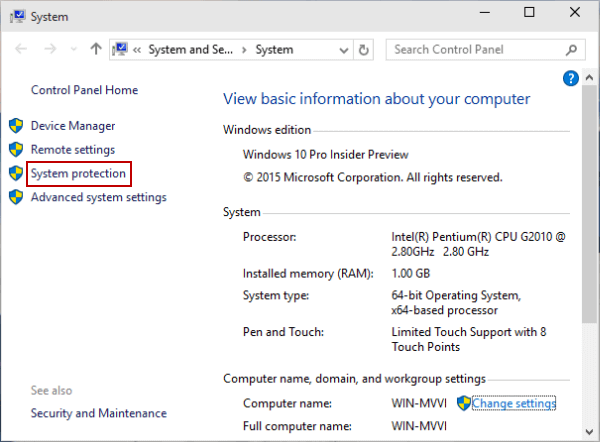Click the shield icon beside Device Manager

pos(16,126)
